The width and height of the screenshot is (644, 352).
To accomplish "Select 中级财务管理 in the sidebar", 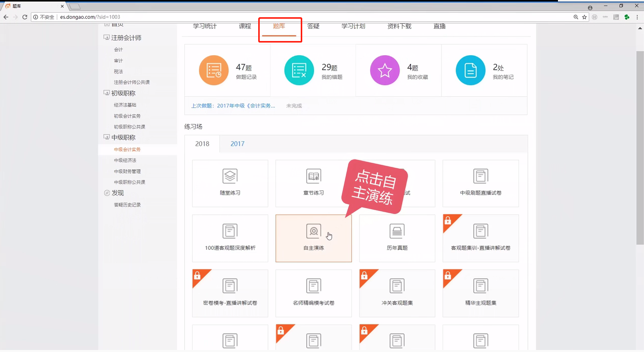I will [x=127, y=171].
